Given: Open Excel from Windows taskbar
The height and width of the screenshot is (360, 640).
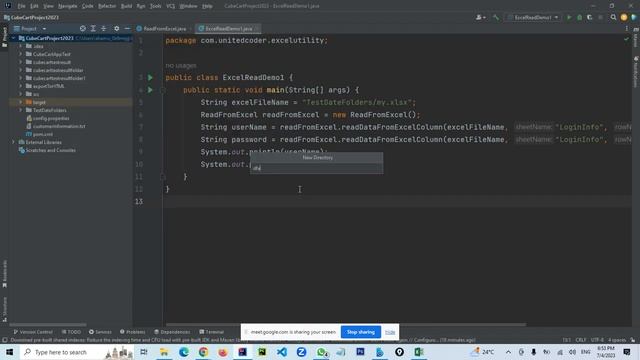Looking at the screenshot, I should click(x=419, y=352).
